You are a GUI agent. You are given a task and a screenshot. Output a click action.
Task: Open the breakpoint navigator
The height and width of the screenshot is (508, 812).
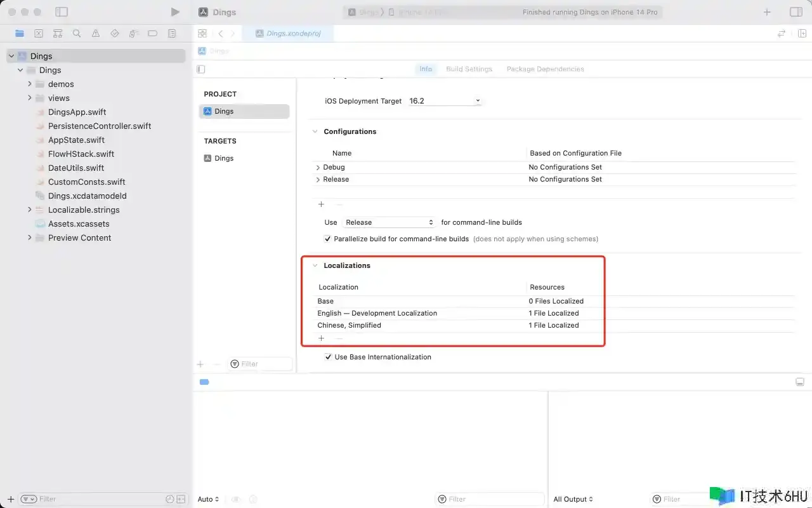coord(153,34)
